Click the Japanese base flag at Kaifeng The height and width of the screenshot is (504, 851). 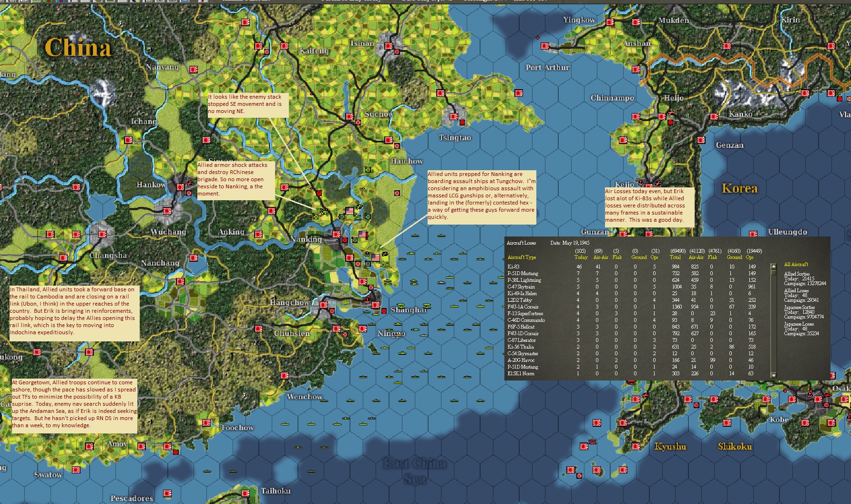(x=285, y=46)
